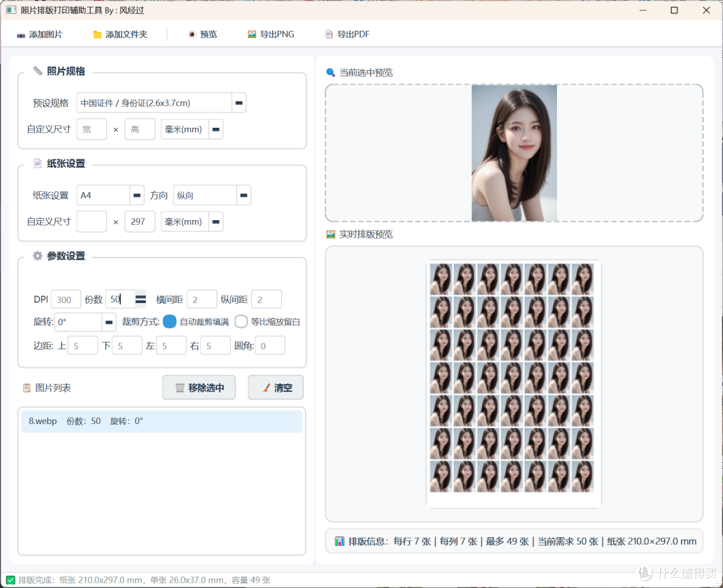The height and width of the screenshot is (588, 723).
Task: Click the chart icon beside 排版信息
Action: [340, 541]
